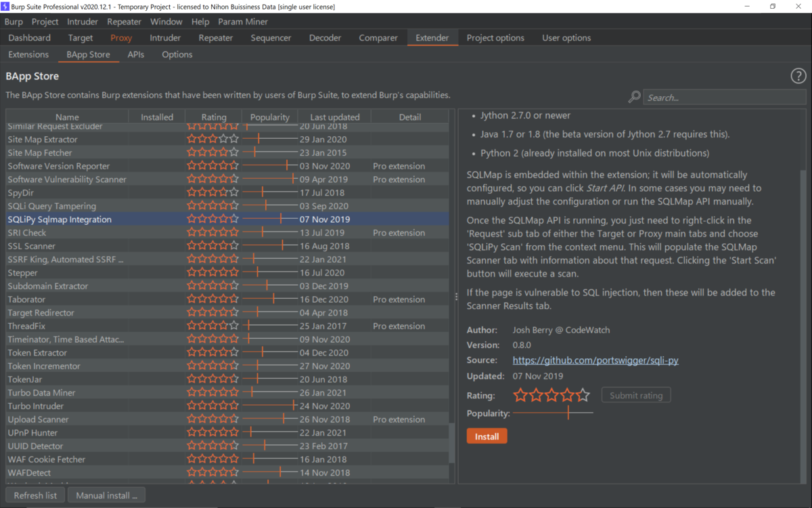Click the Install button

(x=487, y=436)
